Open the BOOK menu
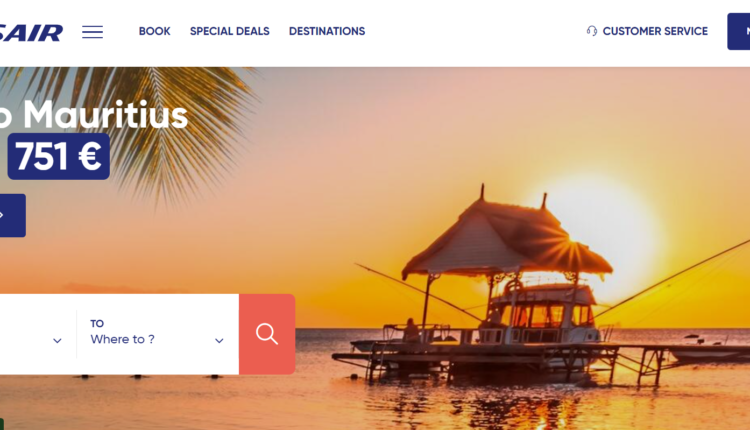The height and width of the screenshot is (430, 750). (154, 31)
